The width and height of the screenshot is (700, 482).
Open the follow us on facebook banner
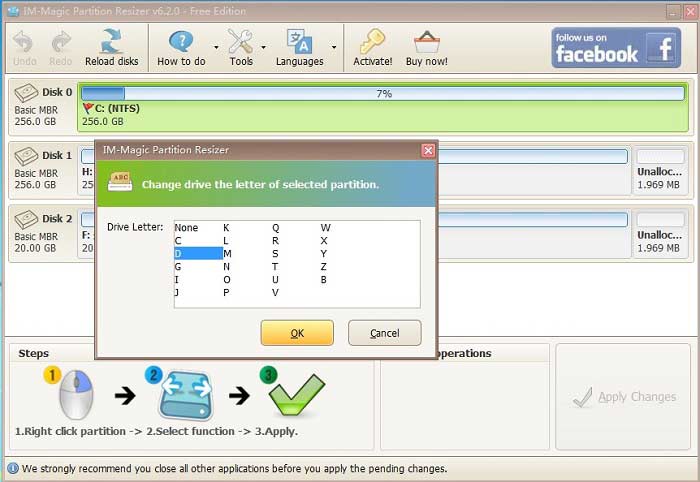[616, 48]
